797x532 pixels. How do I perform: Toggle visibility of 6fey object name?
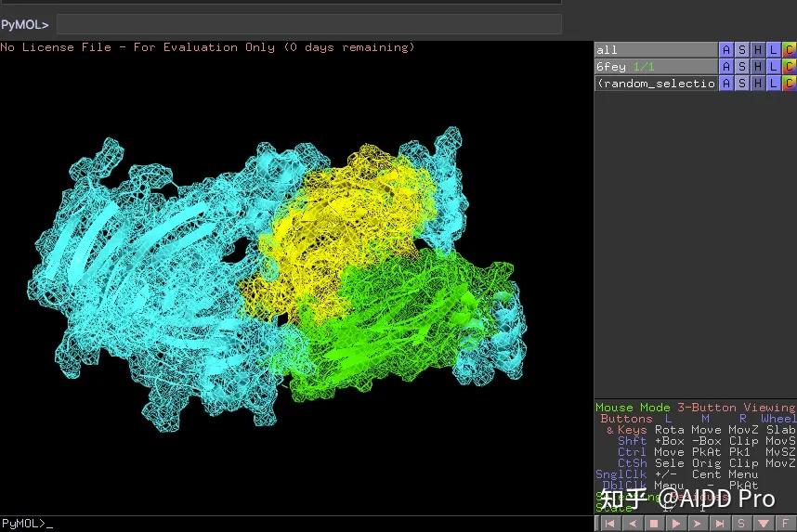(656, 67)
